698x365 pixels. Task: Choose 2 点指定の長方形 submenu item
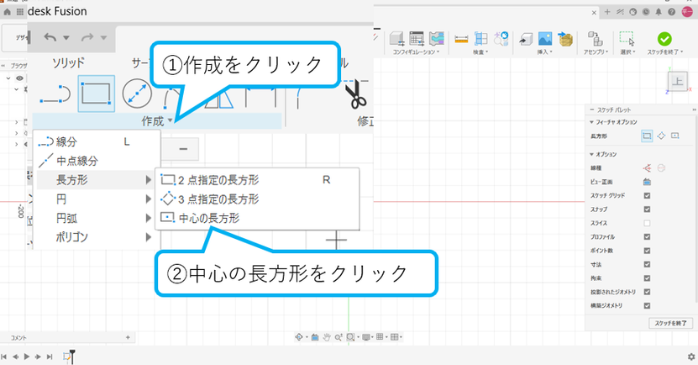click(x=258, y=180)
